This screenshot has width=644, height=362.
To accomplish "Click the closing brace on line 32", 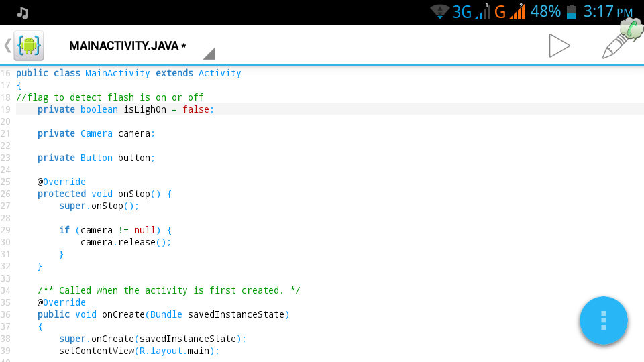I will (40, 266).
